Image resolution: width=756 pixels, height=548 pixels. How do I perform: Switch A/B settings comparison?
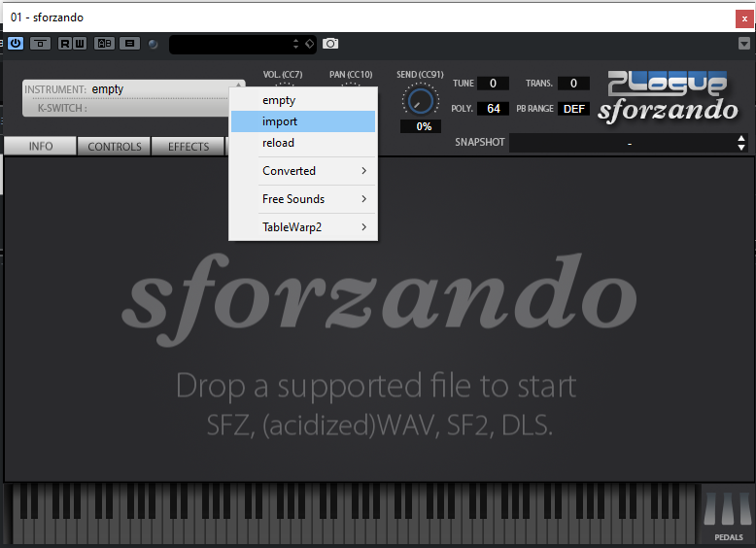click(105, 44)
